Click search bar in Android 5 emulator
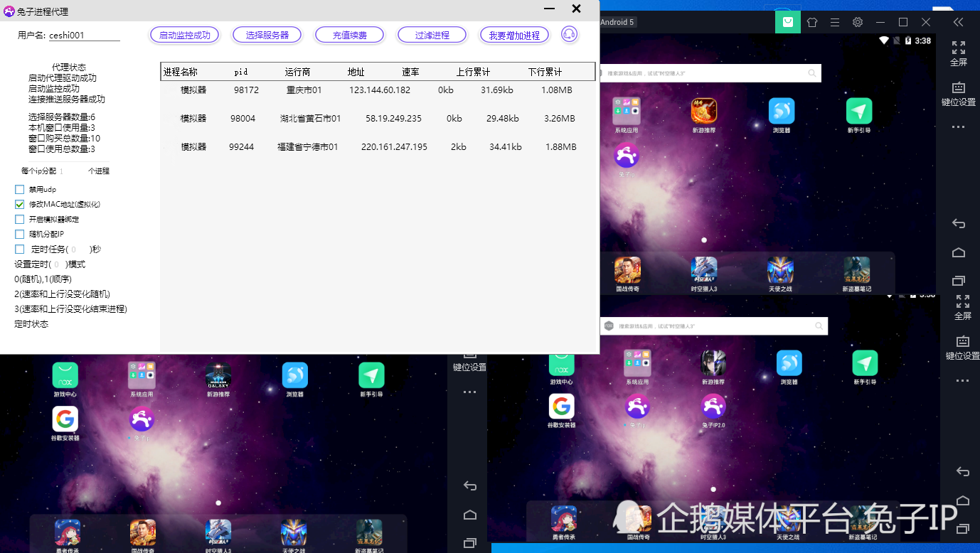 click(710, 73)
